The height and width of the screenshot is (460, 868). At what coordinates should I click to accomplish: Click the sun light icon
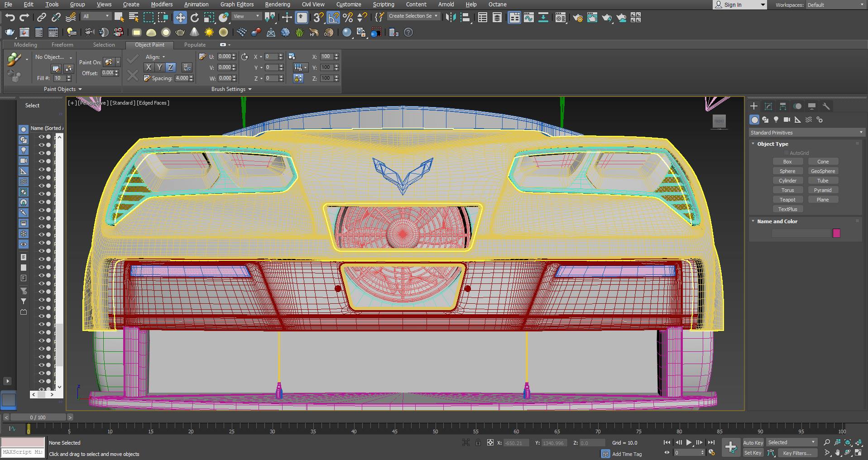click(209, 33)
